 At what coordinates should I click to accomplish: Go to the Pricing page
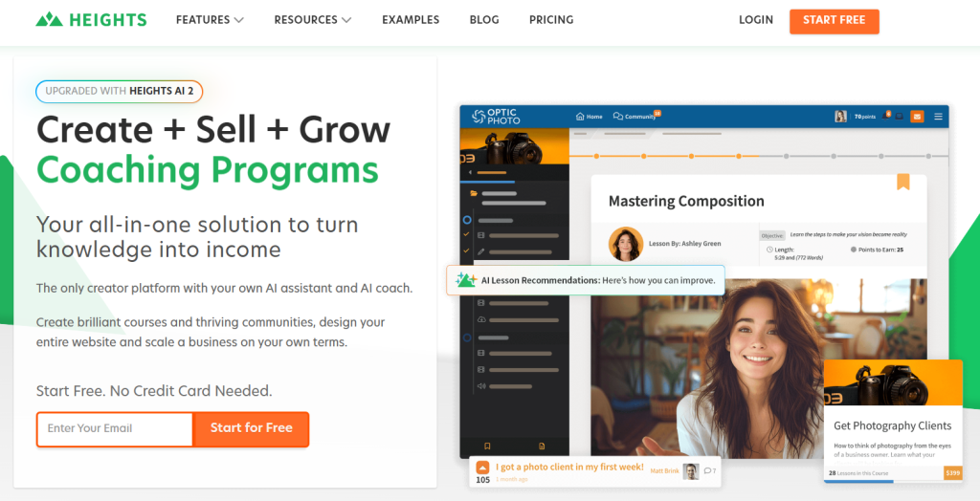(x=551, y=20)
